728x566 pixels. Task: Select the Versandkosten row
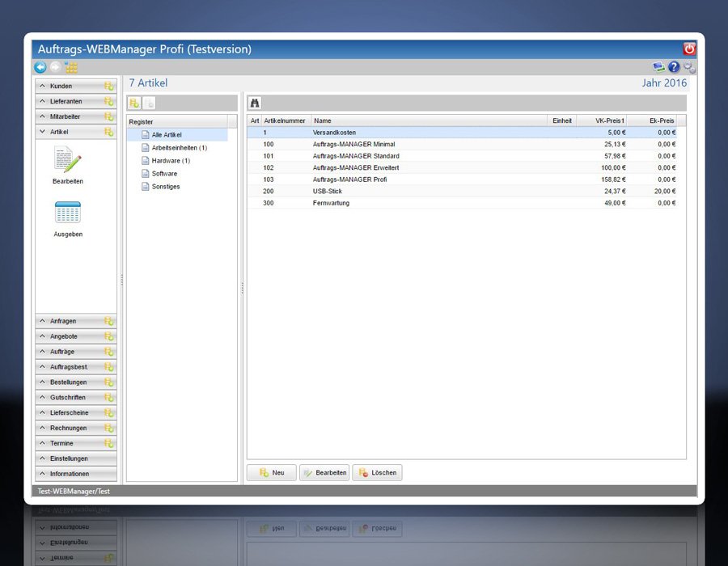(462, 133)
